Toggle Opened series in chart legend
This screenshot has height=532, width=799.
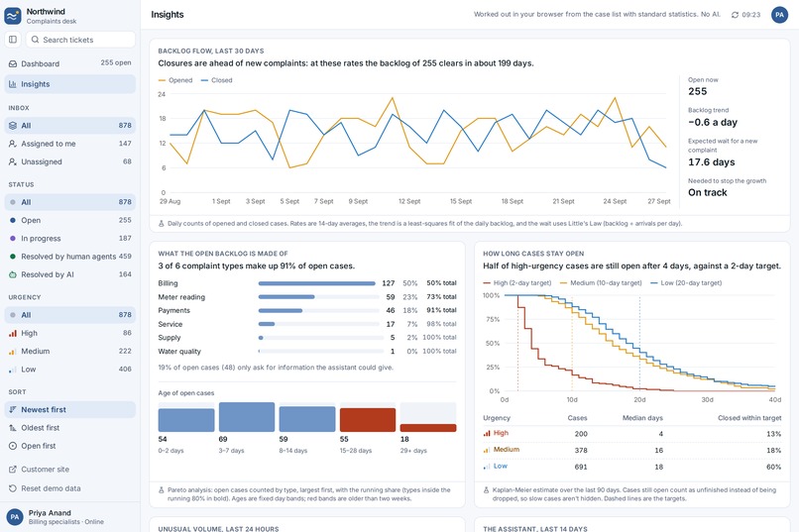point(175,80)
